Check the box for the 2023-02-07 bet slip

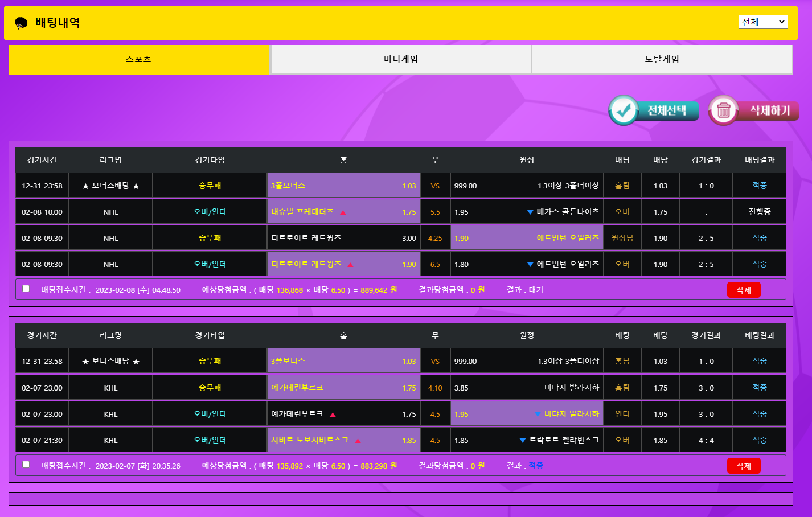click(x=26, y=465)
